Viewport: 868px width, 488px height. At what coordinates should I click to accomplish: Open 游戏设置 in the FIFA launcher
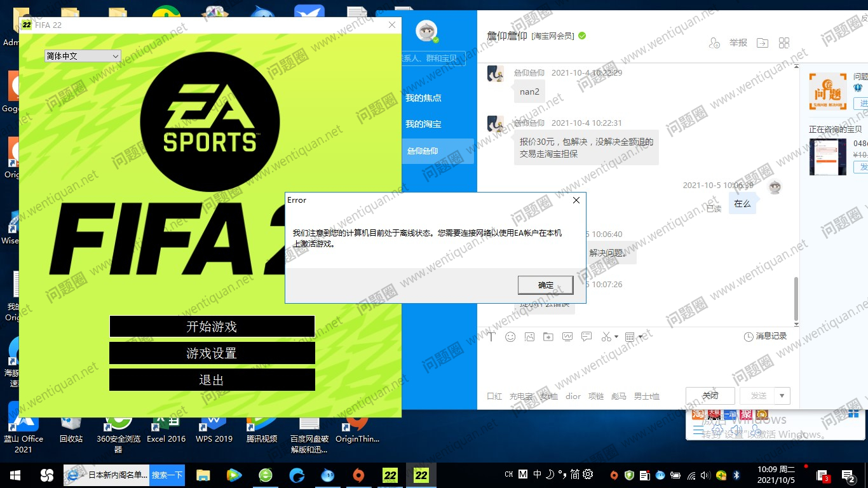tap(212, 353)
